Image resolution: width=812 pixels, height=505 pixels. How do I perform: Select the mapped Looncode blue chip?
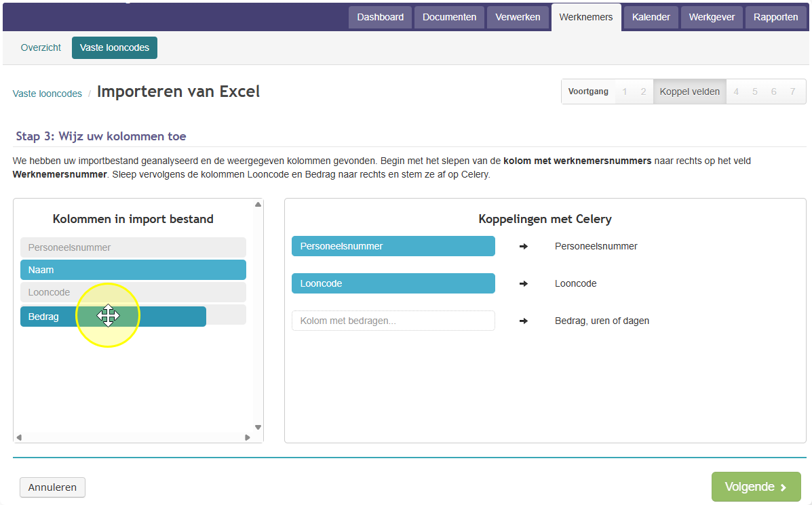point(393,283)
